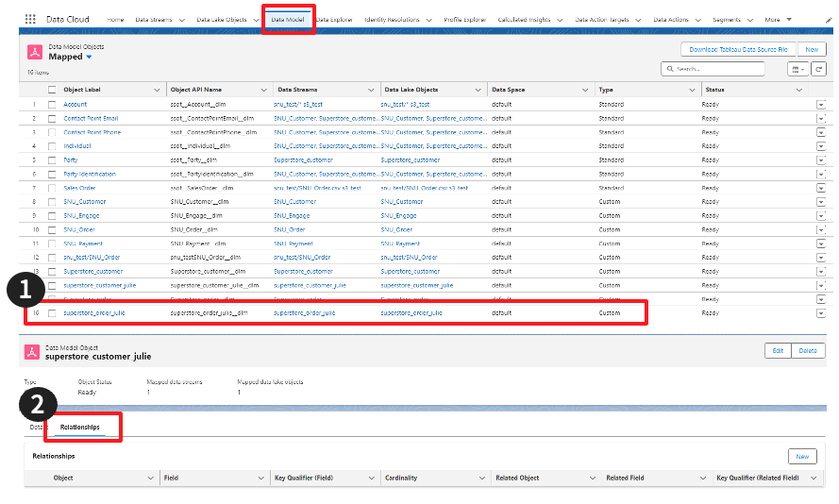Open the App Launcher grid icon
Viewport: 839px width, 504px height.
(x=30, y=19)
